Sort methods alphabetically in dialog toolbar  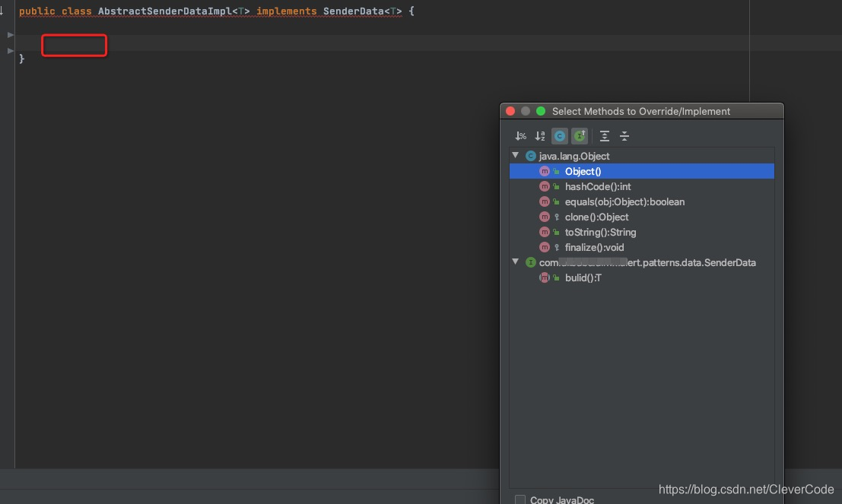(x=540, y=136)
